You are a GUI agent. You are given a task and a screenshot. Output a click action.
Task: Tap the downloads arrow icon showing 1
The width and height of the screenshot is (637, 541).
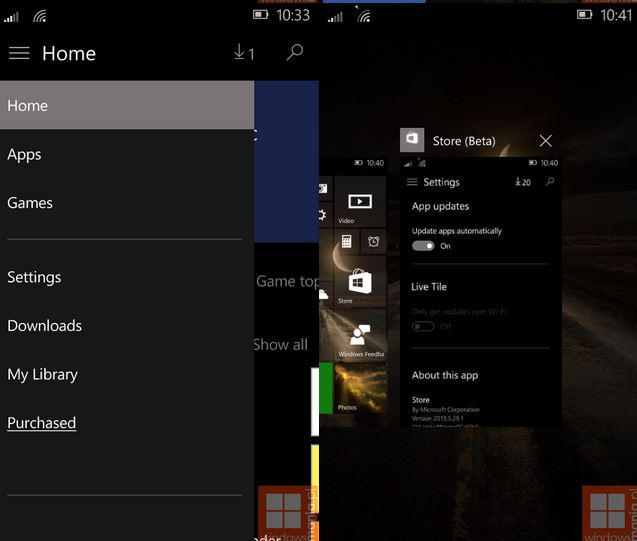click(244, 53)
